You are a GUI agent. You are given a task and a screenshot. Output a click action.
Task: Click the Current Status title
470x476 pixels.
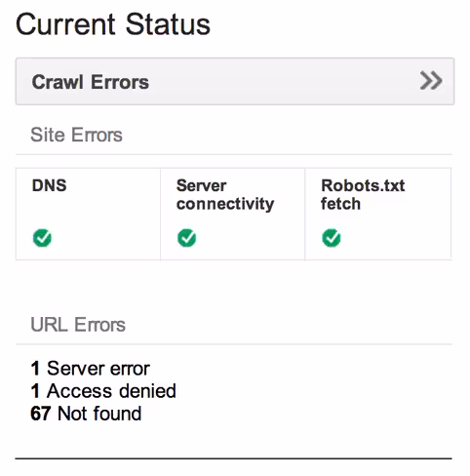pos(113,24)
